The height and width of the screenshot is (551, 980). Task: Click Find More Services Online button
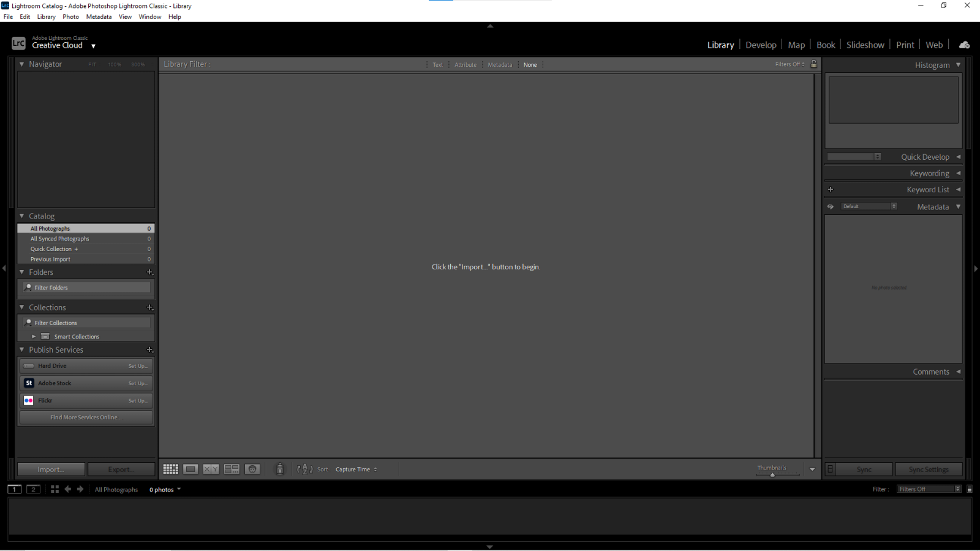pos(86,418)
